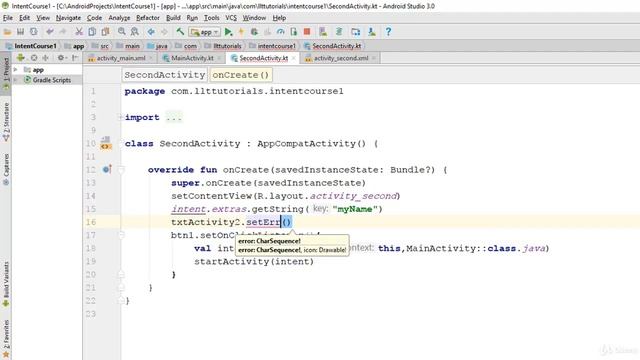Open the Navigate menu
This screenshot has height=360, width=640.
tap(68, 18)
